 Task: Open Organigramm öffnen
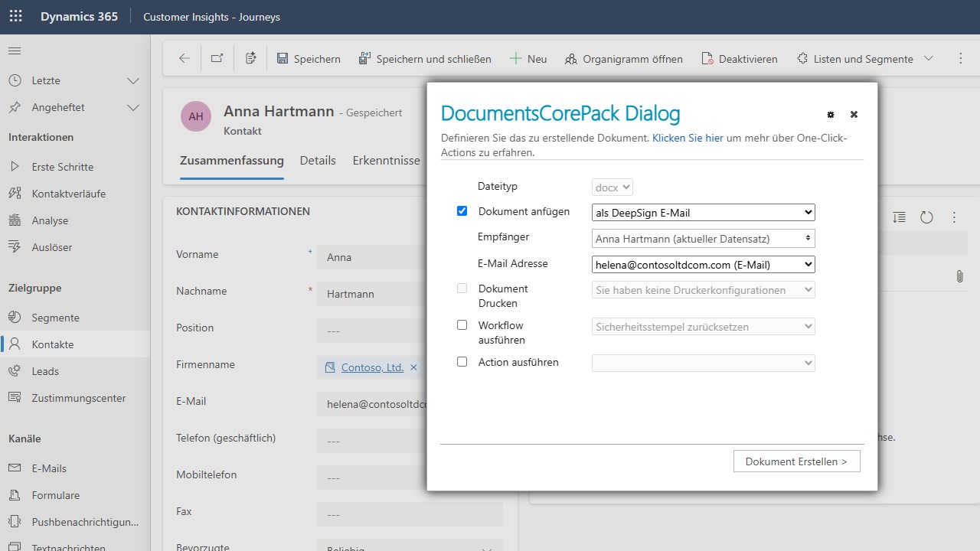623,59
